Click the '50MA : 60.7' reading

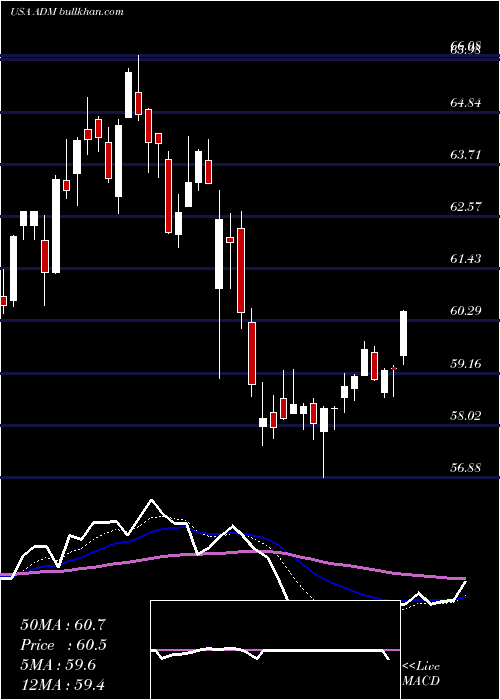pos(63,625)
